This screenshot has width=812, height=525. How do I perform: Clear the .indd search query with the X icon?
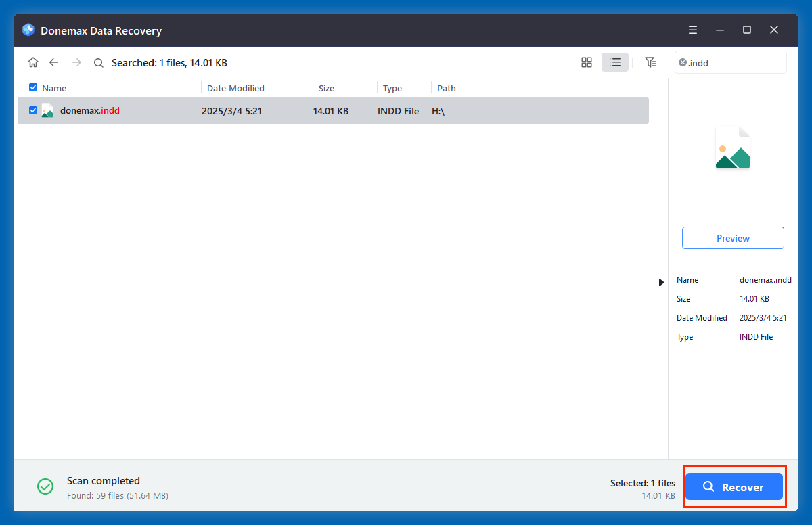click(683, 62)
